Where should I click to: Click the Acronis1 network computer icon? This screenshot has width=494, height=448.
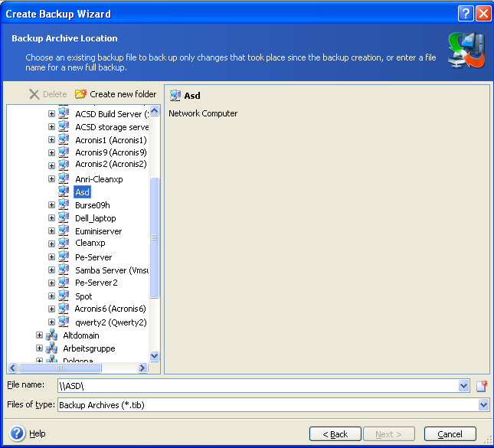[x=64, y=139]
